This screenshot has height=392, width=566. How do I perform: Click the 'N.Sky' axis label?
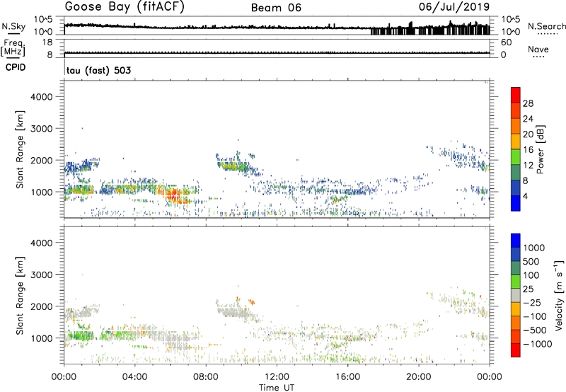pos(13,26)
